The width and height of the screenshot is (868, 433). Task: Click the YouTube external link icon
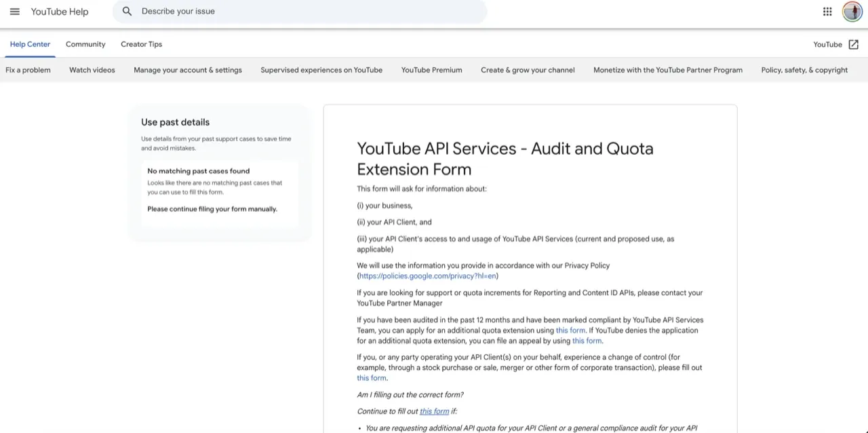click(854, 45)
